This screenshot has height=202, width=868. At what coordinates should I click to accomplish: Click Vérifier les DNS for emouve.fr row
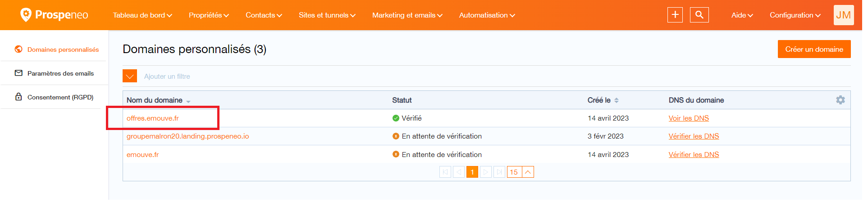(694, 154)
